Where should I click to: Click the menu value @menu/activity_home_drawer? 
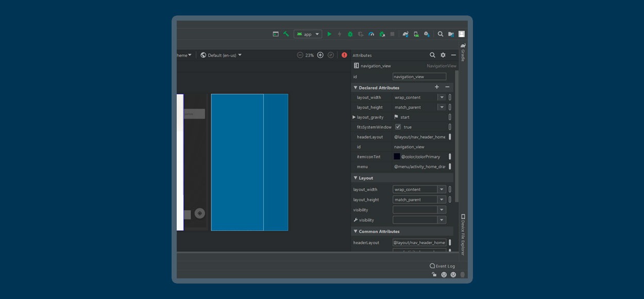420,167
